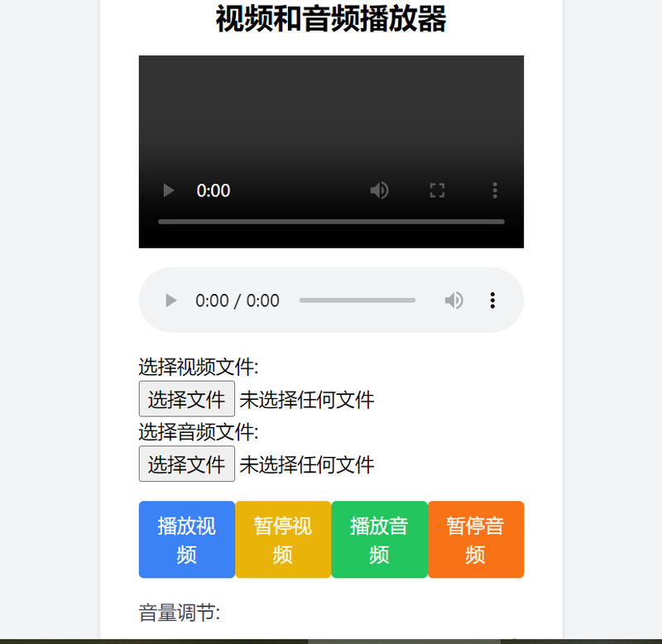
Task: Click the 未选择任何文件 text under 选择音频文件
Action: 307,464
